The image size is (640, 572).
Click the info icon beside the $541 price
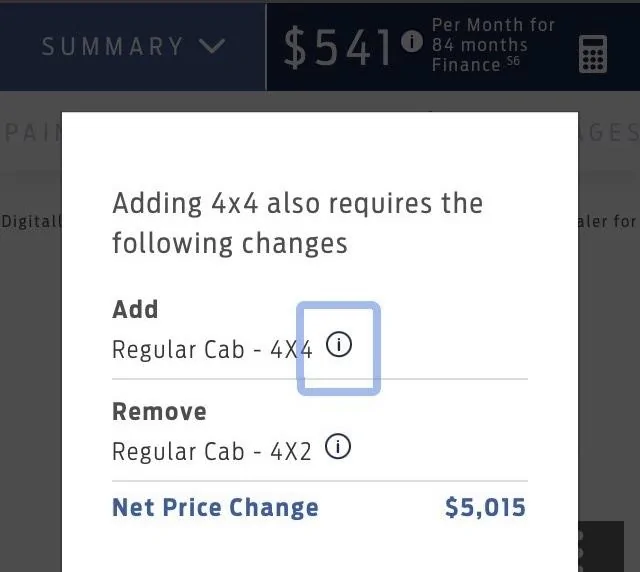click(411, 43)
